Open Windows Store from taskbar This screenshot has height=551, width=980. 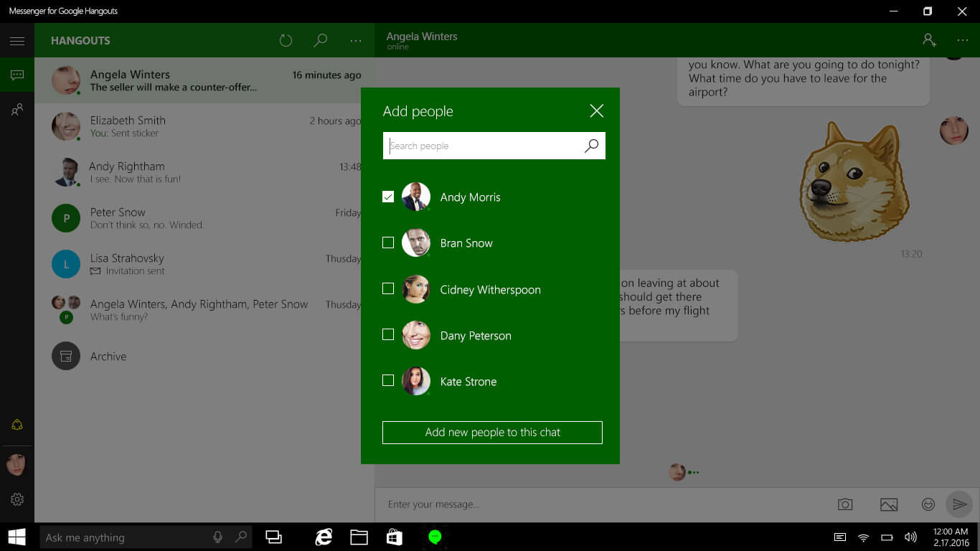click(394, 537)
